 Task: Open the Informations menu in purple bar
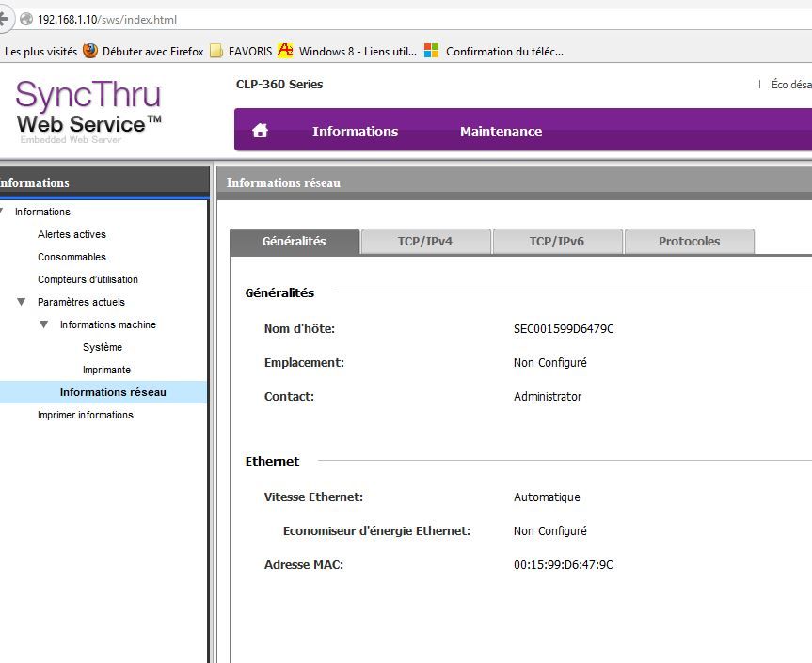pyautogui.click(x=355, y=132)
